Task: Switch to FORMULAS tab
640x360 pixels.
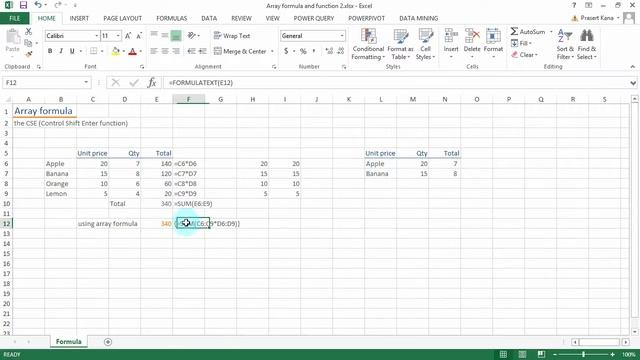Action: (171, 18)
